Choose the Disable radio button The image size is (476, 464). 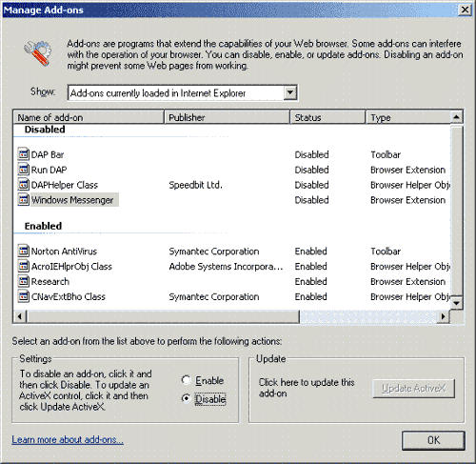(x=187, y=398)
